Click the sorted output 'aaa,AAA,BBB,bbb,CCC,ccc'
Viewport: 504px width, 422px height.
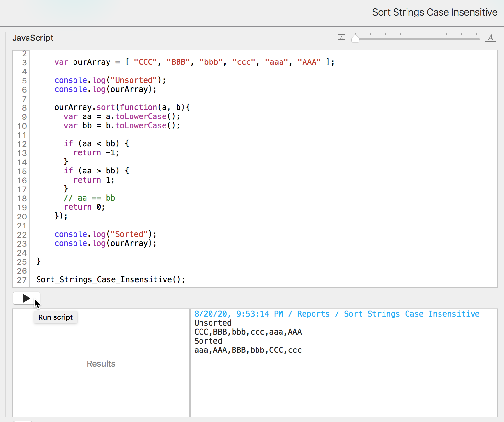tap(248, 350)
